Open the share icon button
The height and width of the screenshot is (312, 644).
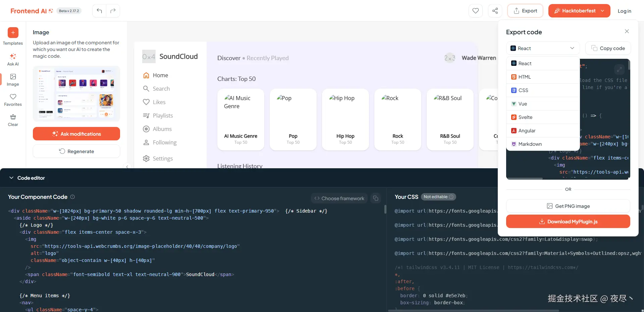click(495, 11)
